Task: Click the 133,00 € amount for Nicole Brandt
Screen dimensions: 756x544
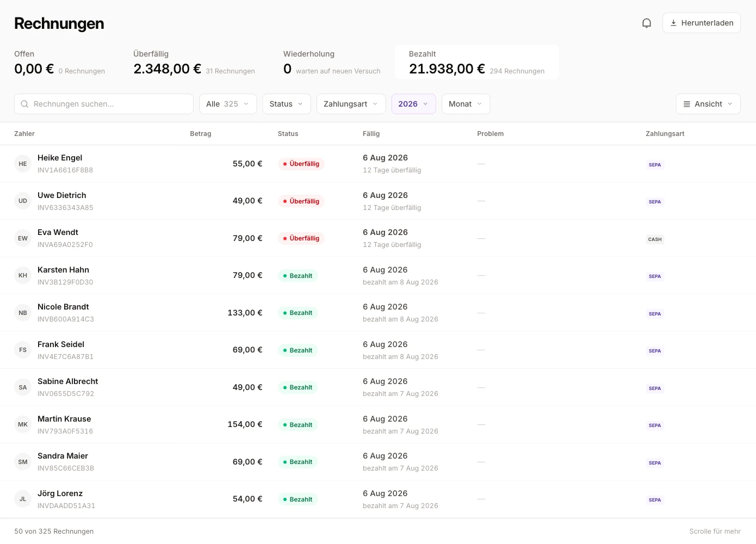Action: coord(245,313)
